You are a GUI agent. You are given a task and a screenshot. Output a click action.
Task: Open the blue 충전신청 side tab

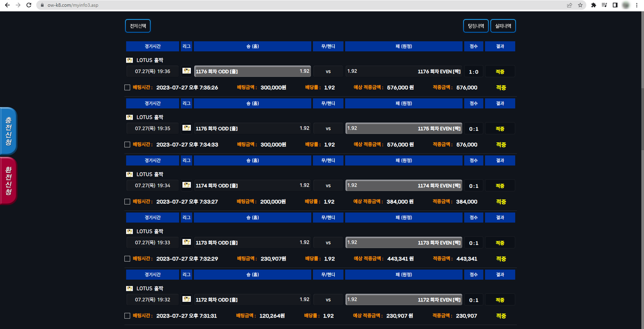[x=8, y=131]
